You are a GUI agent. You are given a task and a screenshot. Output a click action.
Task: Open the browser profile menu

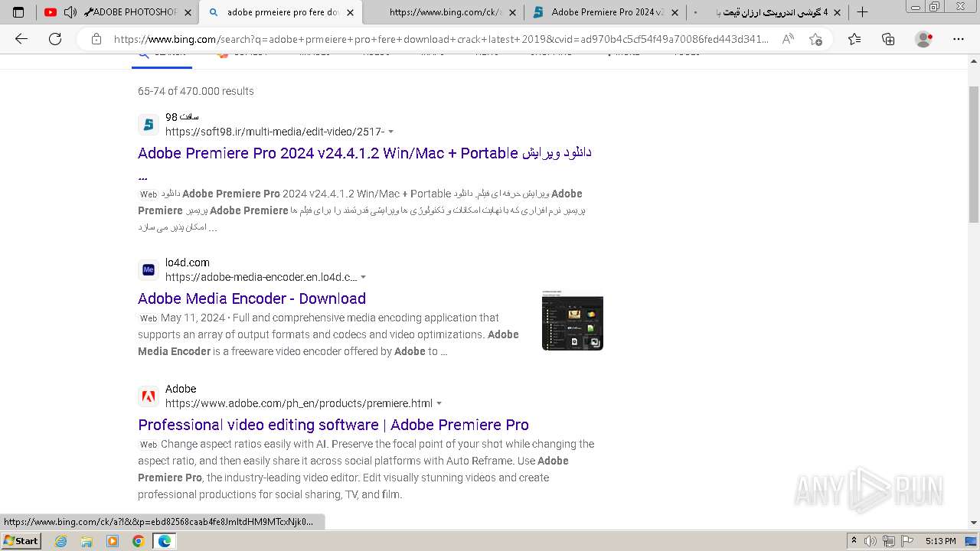pyautogui.click(x=924, y=39)
